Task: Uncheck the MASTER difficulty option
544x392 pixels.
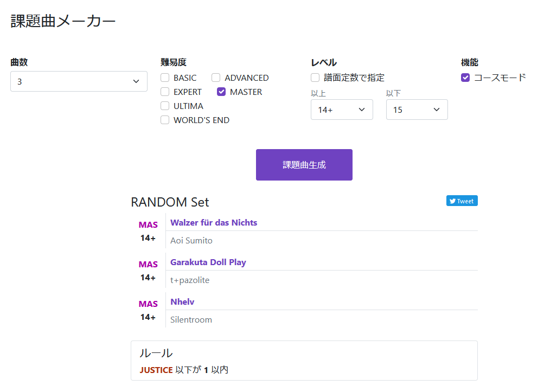Action: [x=221, y=92]
